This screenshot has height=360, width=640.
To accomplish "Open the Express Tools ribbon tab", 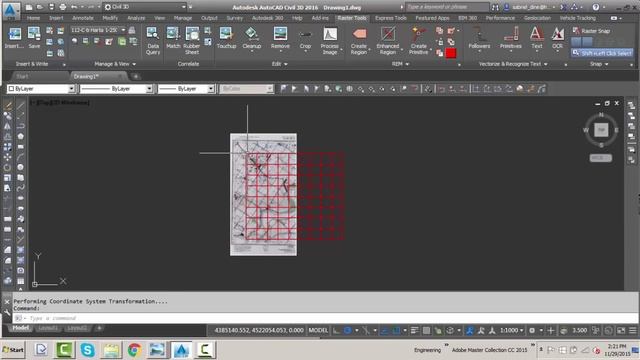I will [x=391, y=18].
